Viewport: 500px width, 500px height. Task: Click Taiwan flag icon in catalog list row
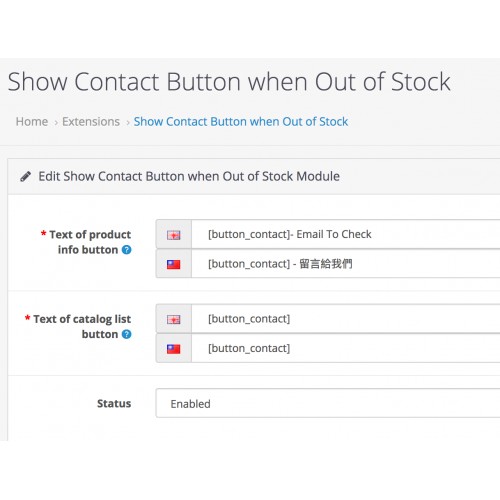click(174, 349)
